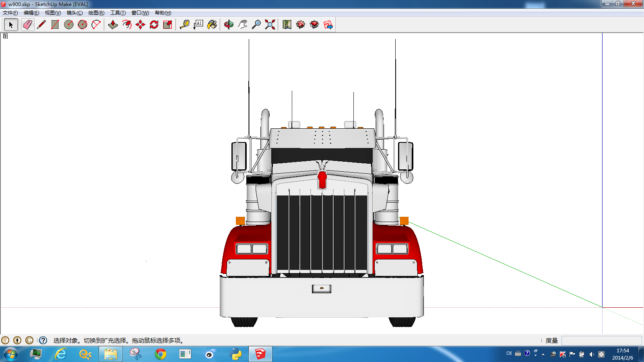Click the 前 front view label

[x=5, y=36]
